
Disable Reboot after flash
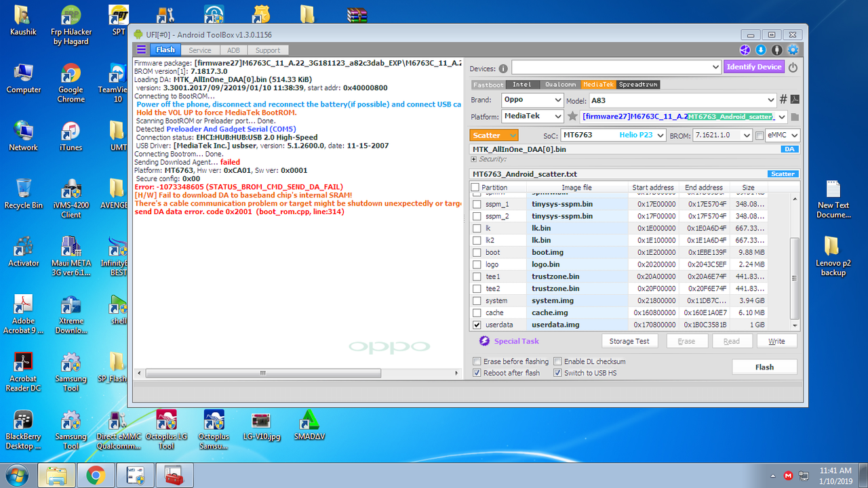click(477, 373)
